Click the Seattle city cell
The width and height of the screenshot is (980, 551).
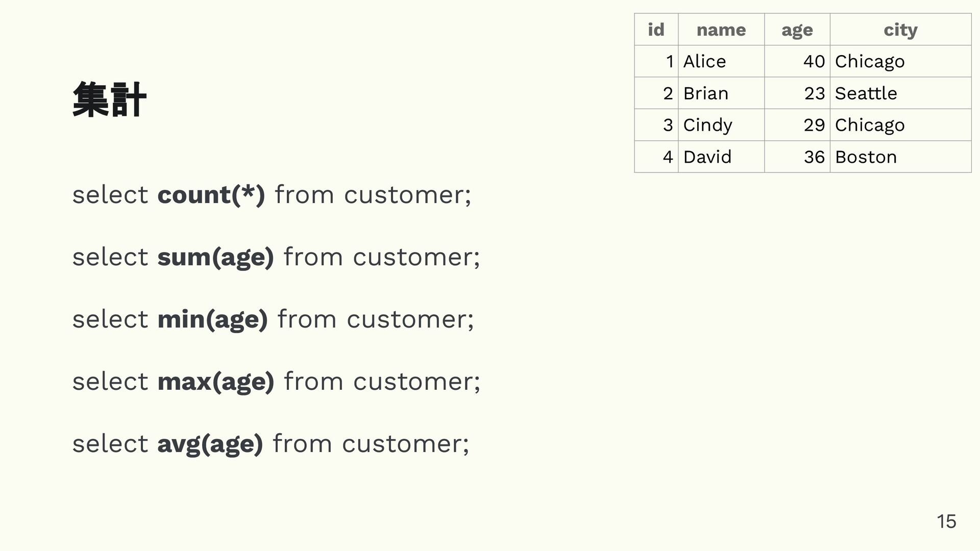pos(901,93)
